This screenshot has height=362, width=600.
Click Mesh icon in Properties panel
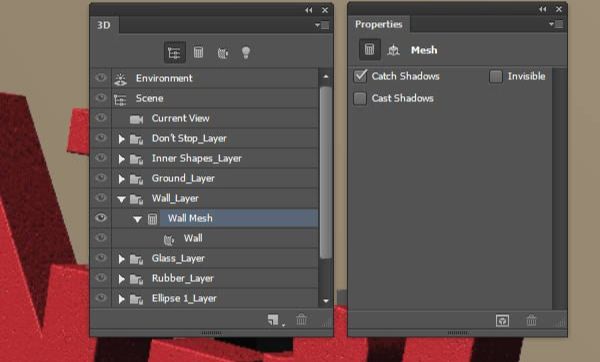[x=369, y=49]
